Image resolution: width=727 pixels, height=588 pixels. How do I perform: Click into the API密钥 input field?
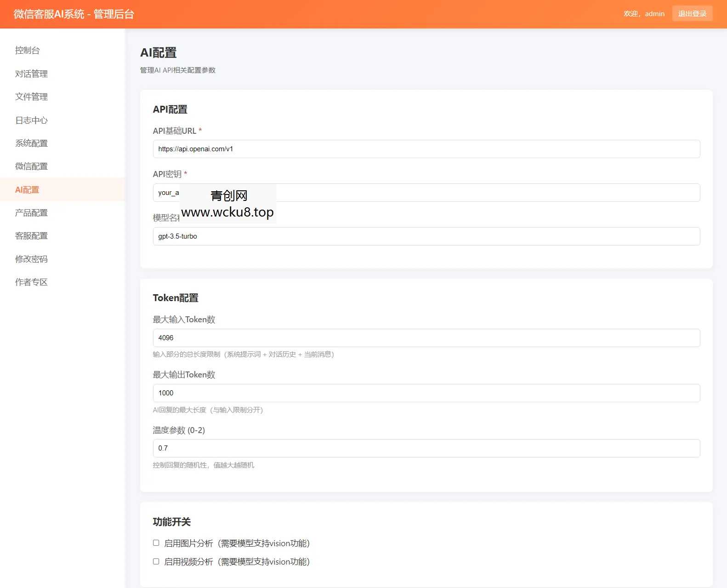click(426, 193)
